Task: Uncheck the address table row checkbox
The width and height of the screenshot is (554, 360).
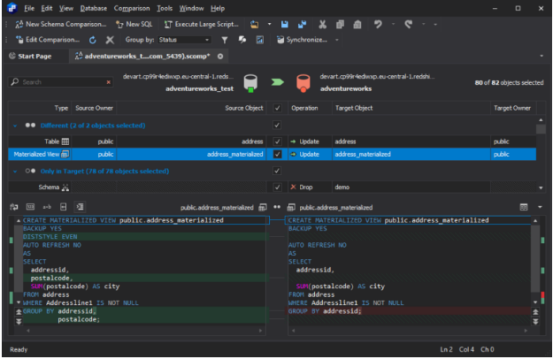Action: click(277, 142)
